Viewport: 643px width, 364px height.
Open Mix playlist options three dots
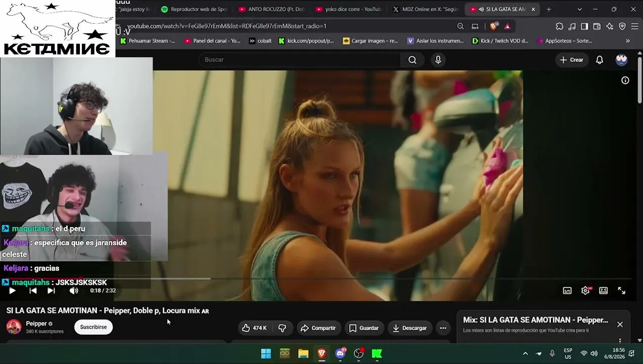pyautogui.click(x=620, y=341)
